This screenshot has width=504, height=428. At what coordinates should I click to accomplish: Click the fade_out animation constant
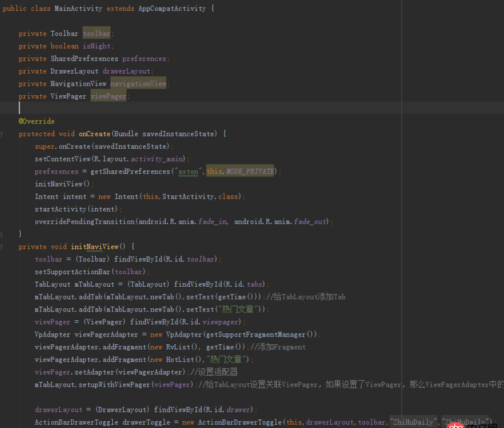coord(309,222)
